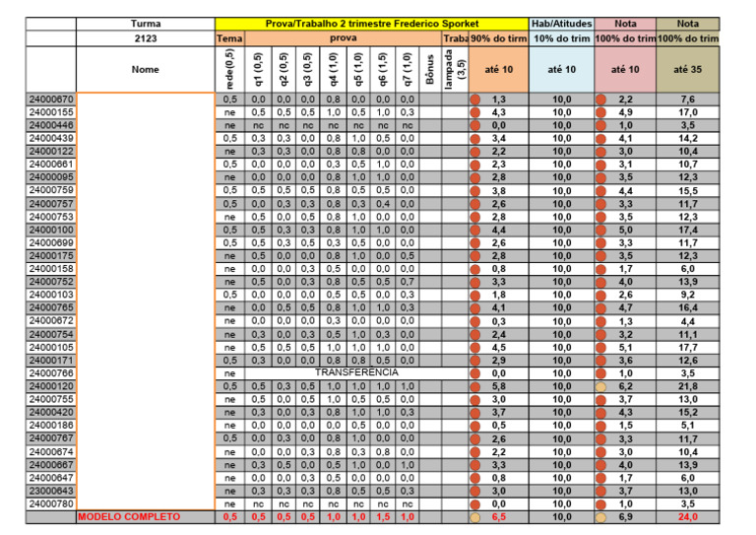Select the 15,5 cell in row 24000759
Image resolution: width=756 pixels, height=535 pixels.
click(x=687, y=190)
